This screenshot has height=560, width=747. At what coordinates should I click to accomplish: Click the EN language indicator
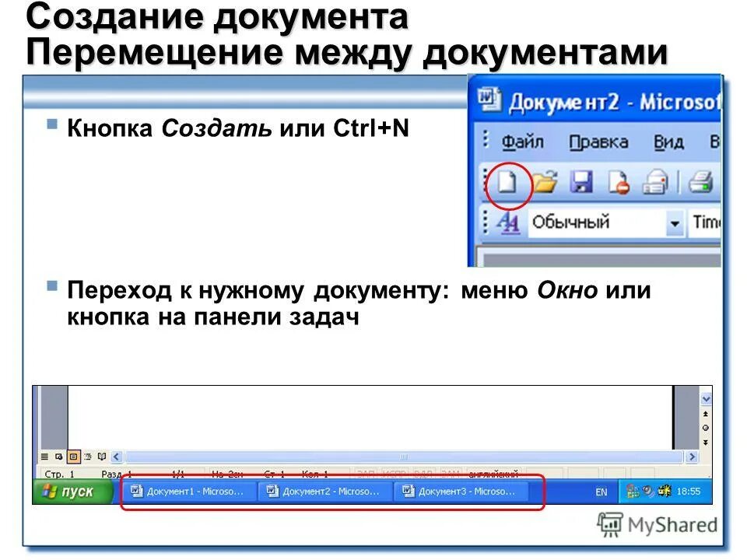[601, 492]
